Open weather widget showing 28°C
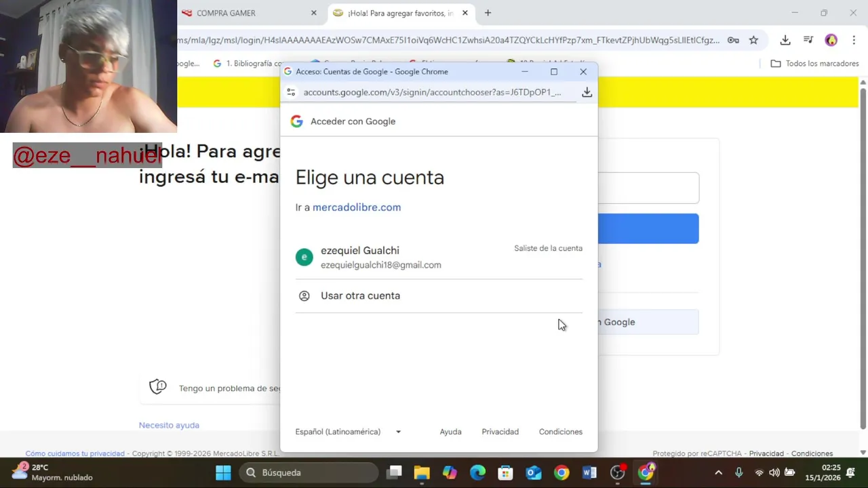The height and width of the screenshot is (488, 868). 52,472
